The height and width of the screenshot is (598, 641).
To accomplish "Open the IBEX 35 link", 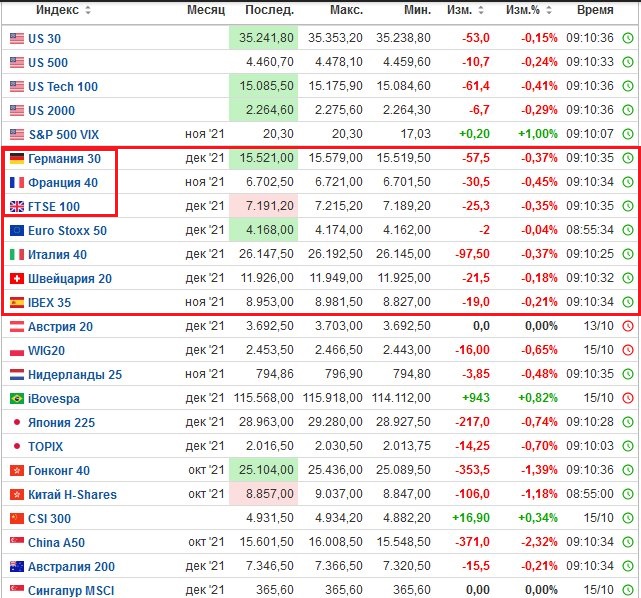I will [x=49, y=303].
